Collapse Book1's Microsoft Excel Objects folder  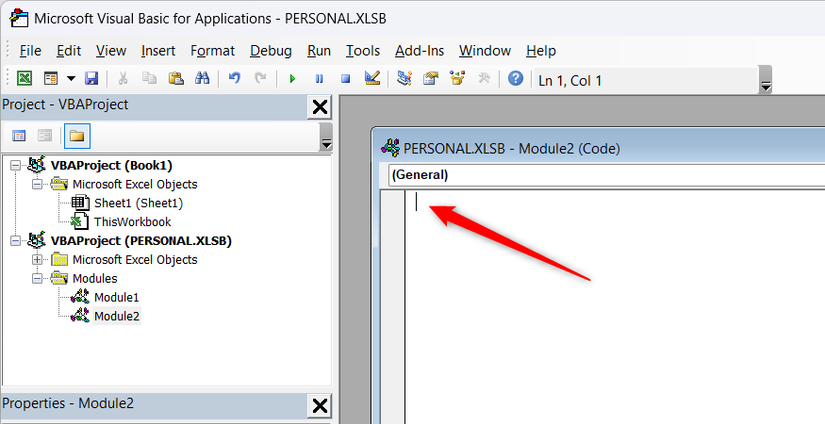(37, 185)
